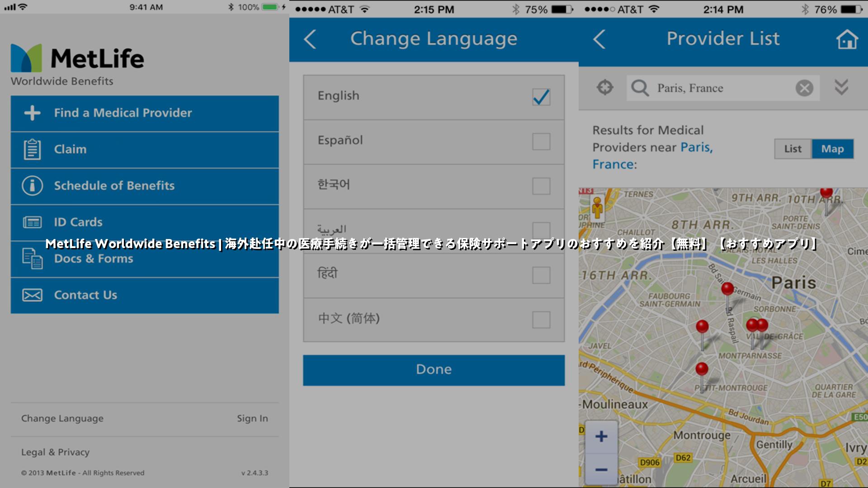Click the Paris, France search field
The width and height of the screenshot is (868, 488).
click(x=723, y=88)
